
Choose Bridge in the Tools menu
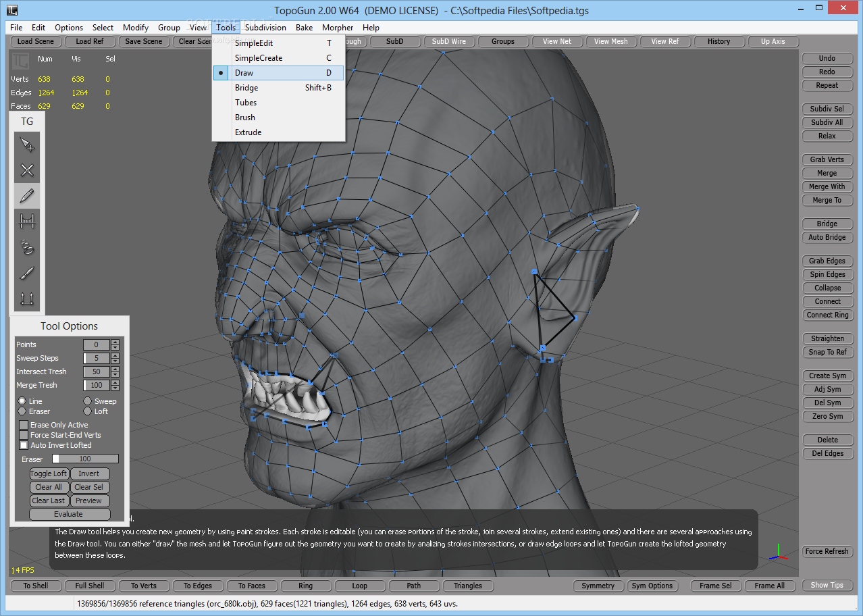pos(278,88)
